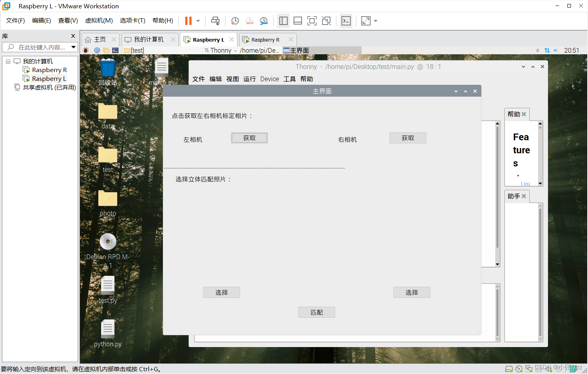
Task: Click the eject icon in Raspberry panel
Action: [538, 50]
